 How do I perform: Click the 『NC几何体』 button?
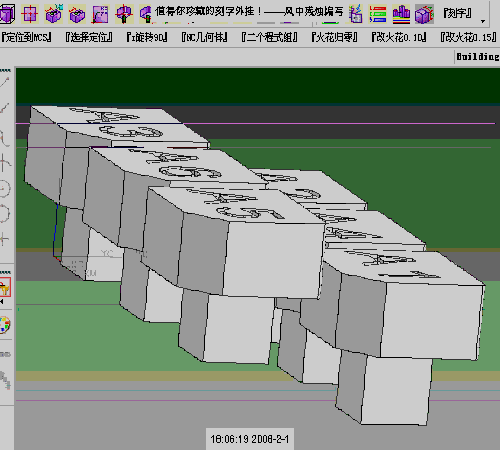click(204, 37)
